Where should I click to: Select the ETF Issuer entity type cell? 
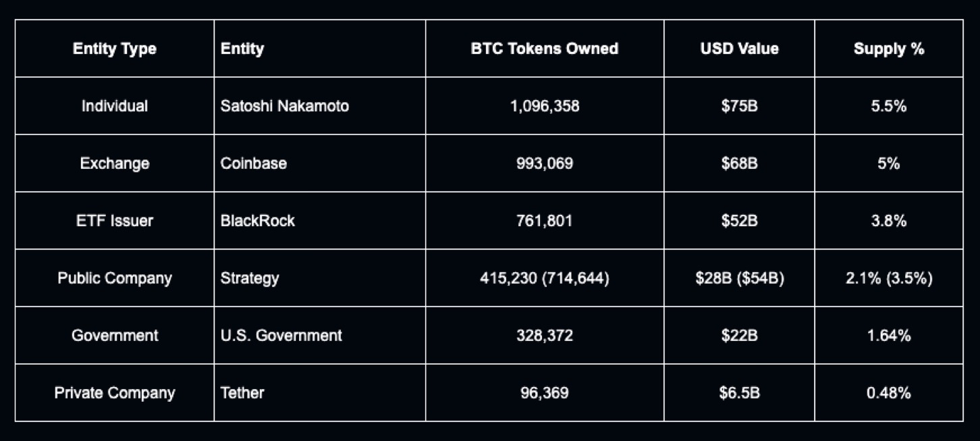pyautogui.click(x=115, y=221)
